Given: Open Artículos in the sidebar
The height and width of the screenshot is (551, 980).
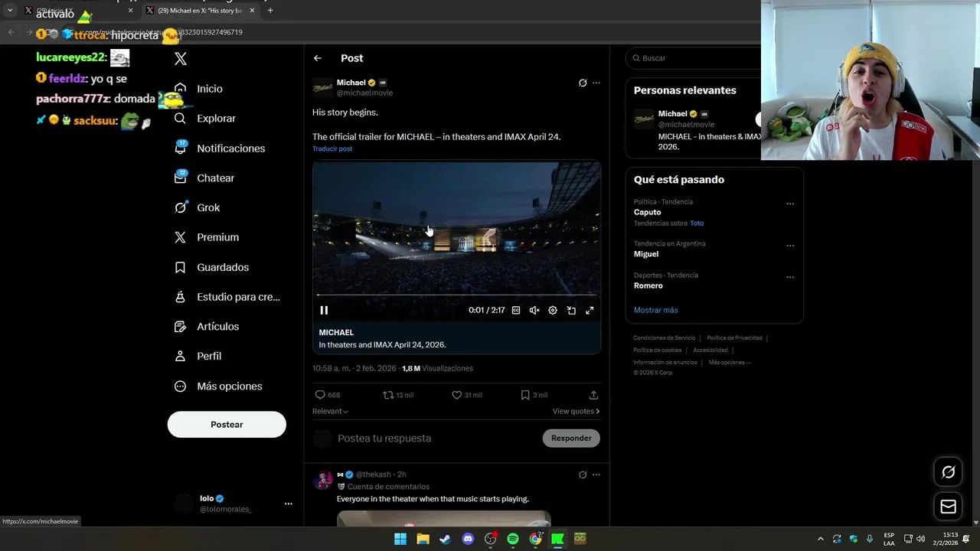Looking at the screenshot, I should [x=207, y=327].
